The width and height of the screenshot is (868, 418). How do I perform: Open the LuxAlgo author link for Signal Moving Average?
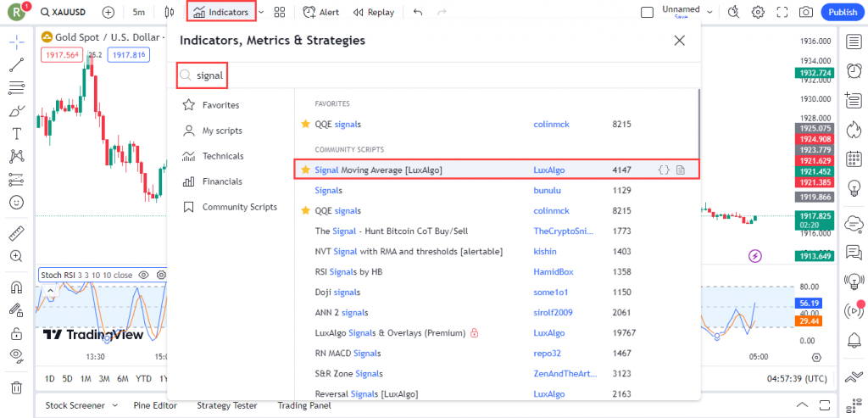tap(549, 170)
